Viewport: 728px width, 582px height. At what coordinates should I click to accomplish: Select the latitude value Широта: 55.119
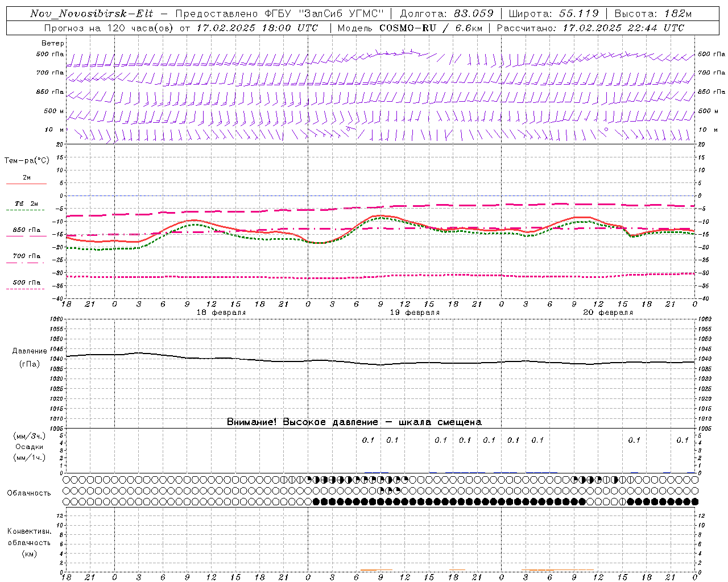553,14
